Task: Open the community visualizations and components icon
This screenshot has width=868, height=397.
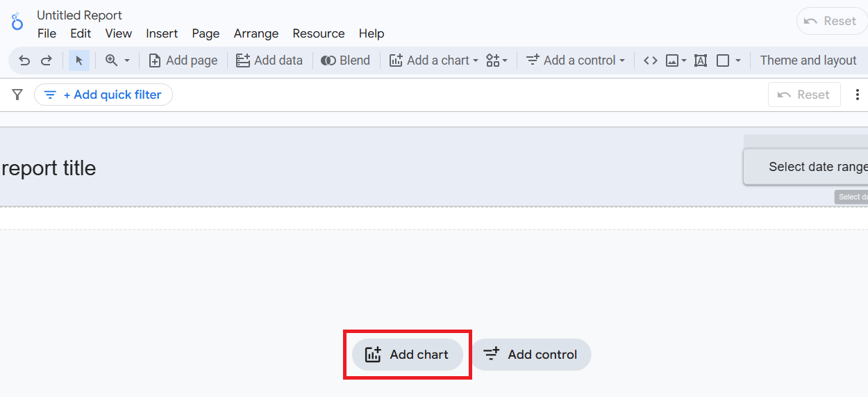Action: (496, 60)
